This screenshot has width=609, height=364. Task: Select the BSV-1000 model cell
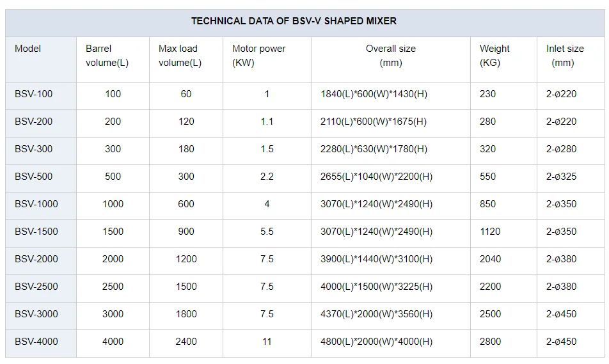[x=36, y=204]
